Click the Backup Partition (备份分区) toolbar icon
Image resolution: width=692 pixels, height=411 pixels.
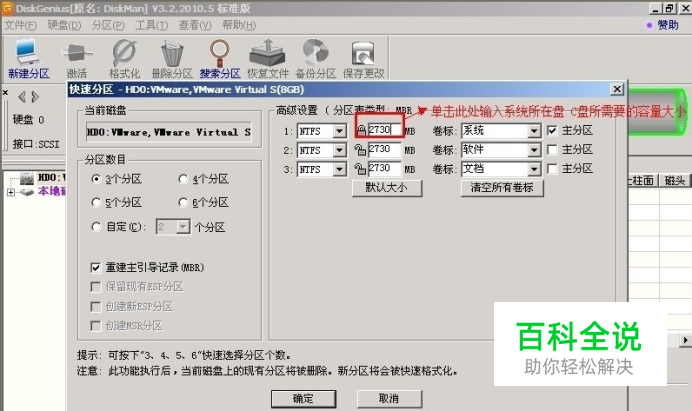pos(316,58)
